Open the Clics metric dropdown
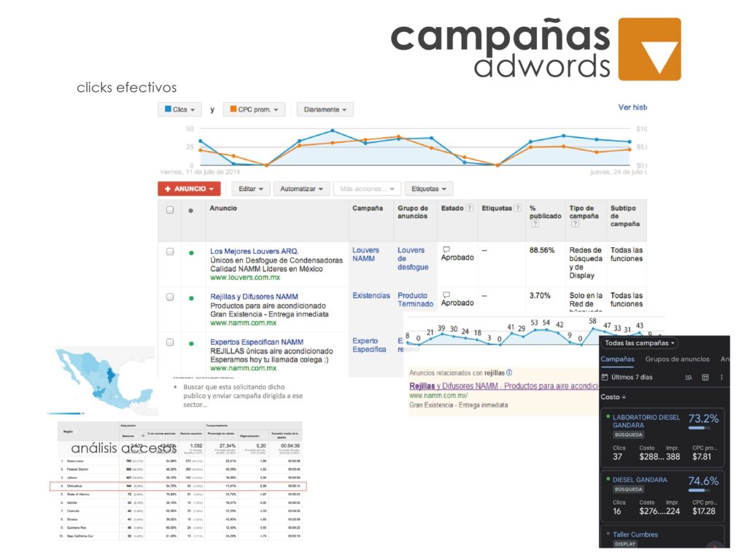This screenshot has height=560, width=747. click(x=179, y=109)
